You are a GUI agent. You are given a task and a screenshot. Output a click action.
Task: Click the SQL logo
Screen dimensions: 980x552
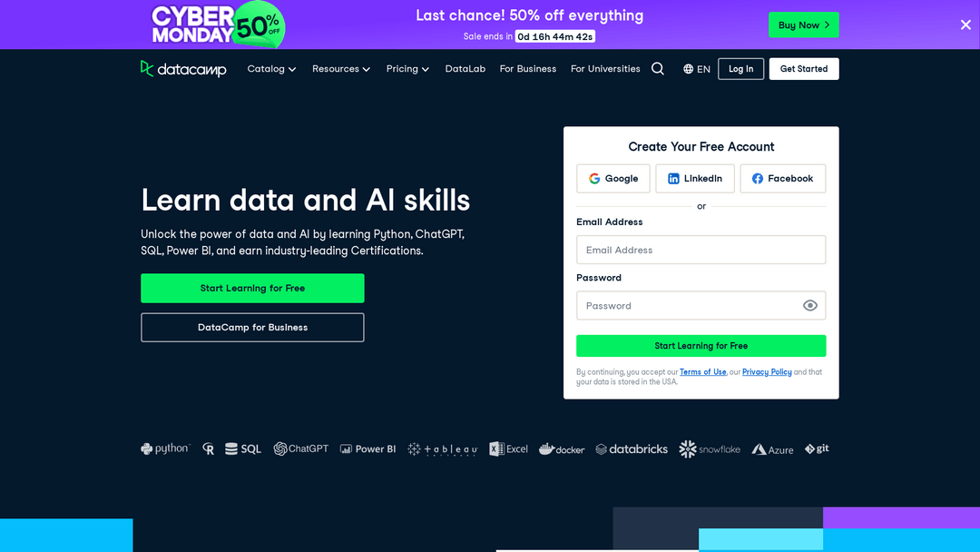242,448
